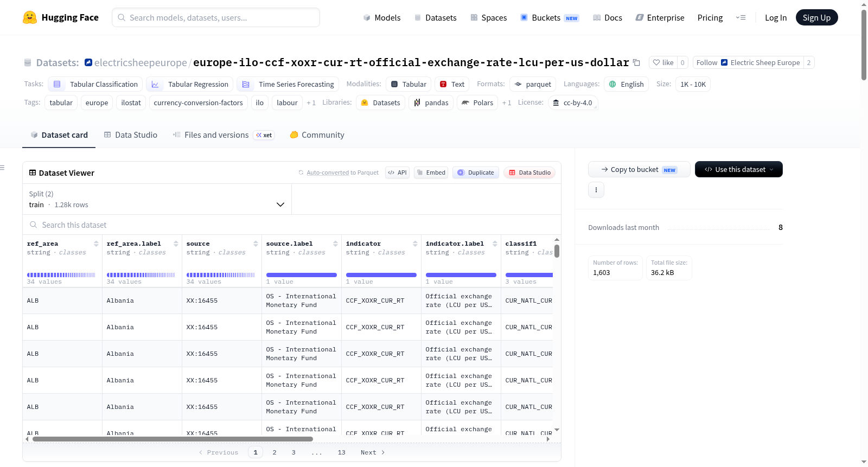Click the electricsheepeurope organization avatar
Screen dimensions: 868x467
coord(88,62)
